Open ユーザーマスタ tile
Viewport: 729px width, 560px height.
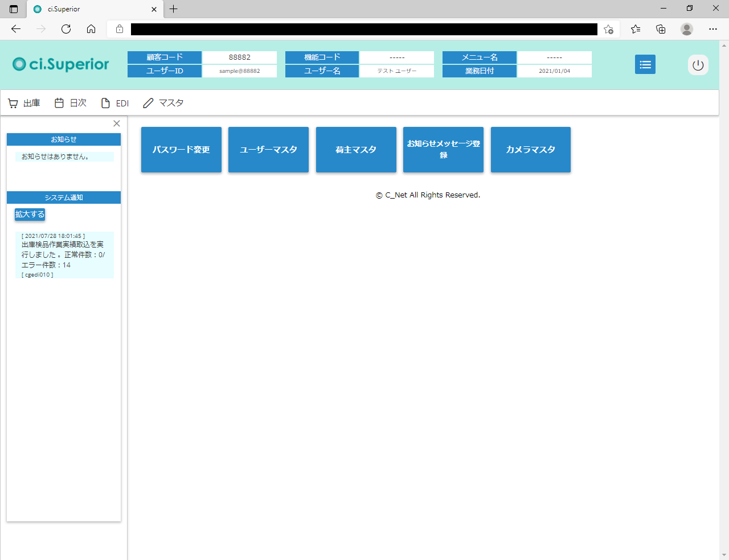(268, 150)
